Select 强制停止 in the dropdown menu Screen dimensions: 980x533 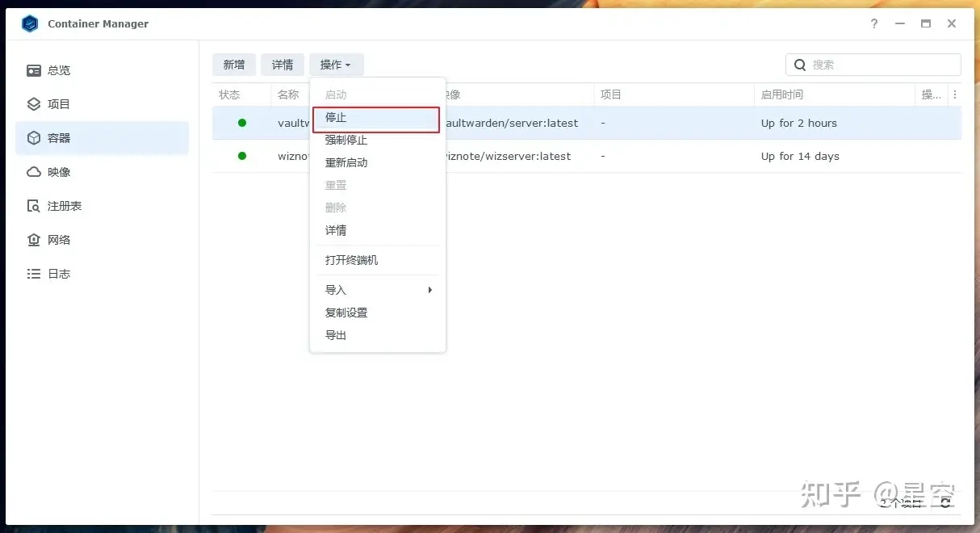tap(346, 141)
